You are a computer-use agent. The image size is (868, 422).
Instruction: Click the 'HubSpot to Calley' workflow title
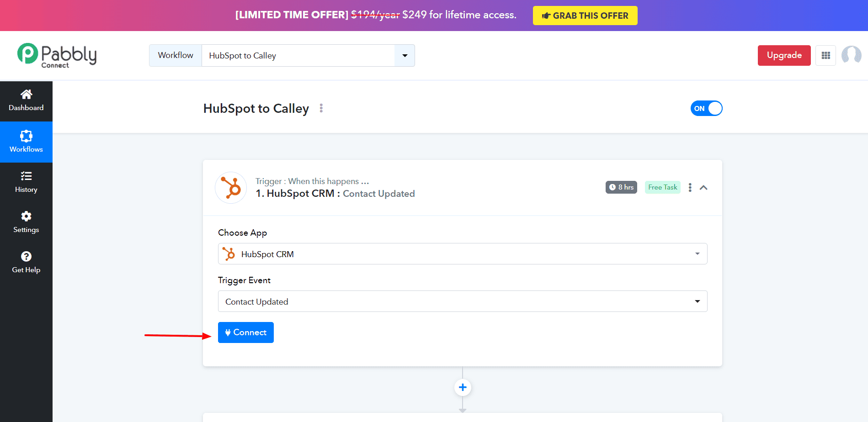(x=256, y=109)
